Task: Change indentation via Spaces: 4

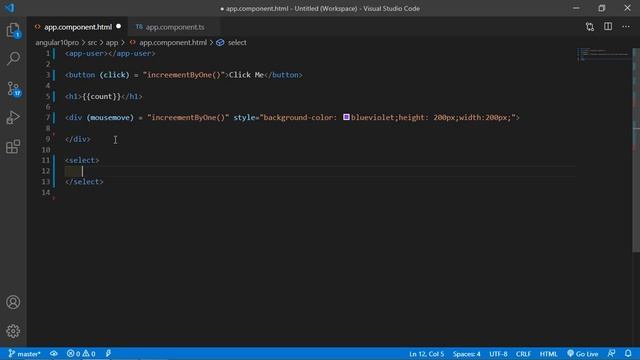Action: point(467,354)
